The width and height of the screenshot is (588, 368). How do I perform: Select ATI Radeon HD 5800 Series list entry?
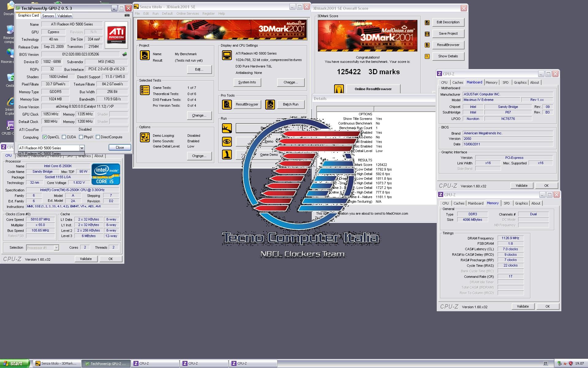coord(51,153)
